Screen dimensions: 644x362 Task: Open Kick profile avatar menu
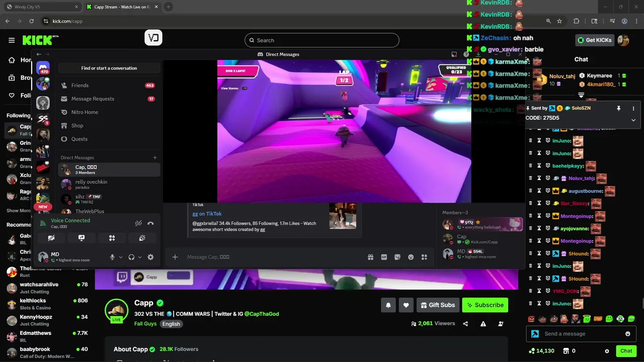(x=623, y=40)
